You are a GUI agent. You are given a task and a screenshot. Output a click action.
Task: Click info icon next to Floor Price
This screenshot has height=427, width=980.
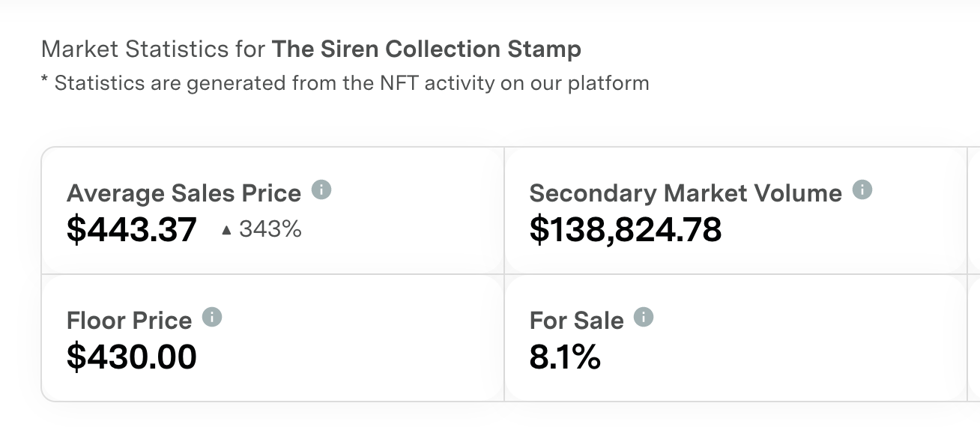tap(212, 318)
